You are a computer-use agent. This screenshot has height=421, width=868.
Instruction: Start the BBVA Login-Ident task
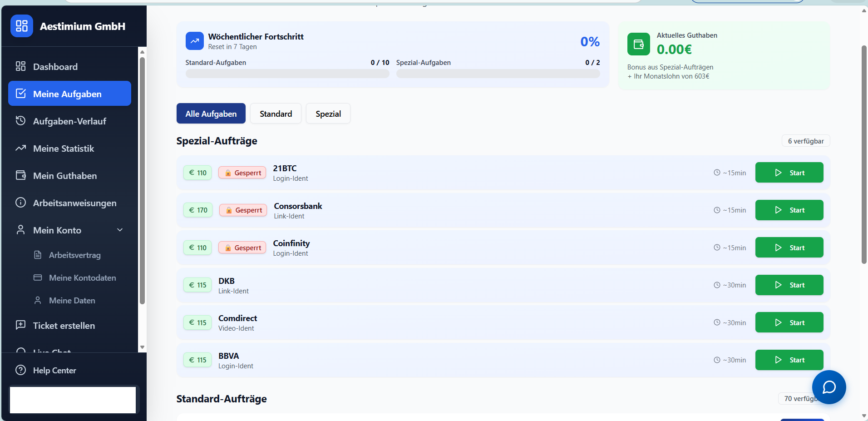point(789,360)
